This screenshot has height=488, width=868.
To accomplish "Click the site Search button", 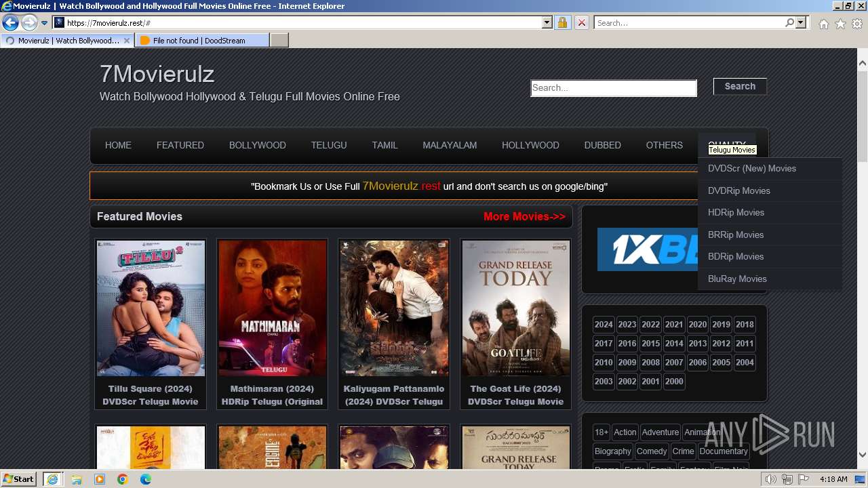I will pyautogui.click(x=740, y=86).
